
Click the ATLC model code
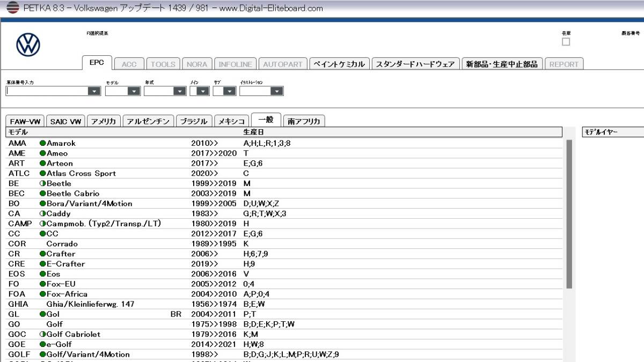click(19, 173)
